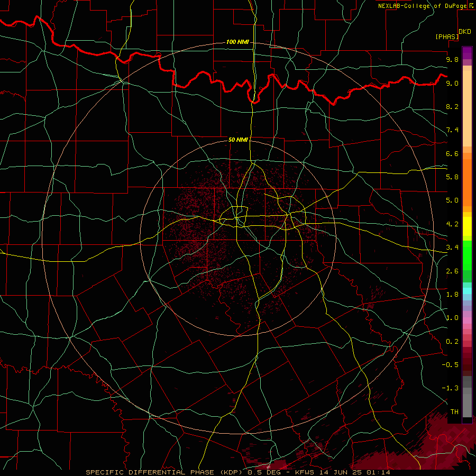
Task: Click the -0.5 scale value
Action: click(450, 365)
